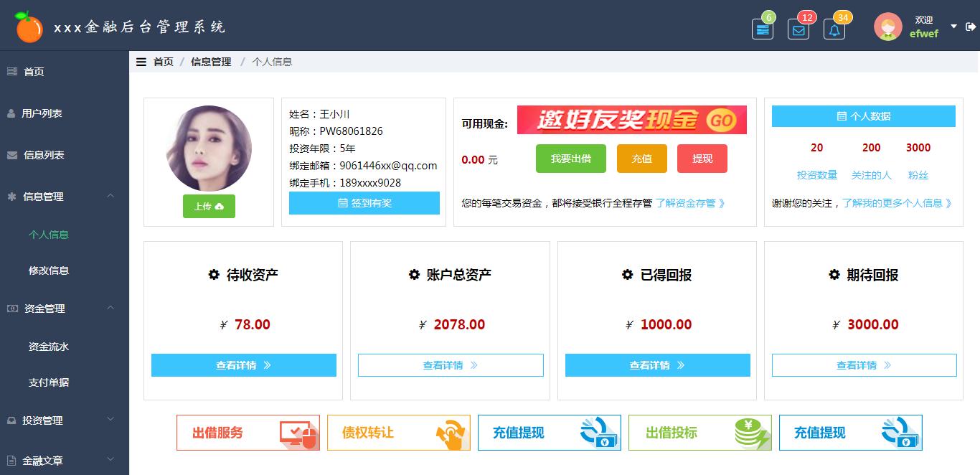Click the red 提现 button

click(702, 159)
